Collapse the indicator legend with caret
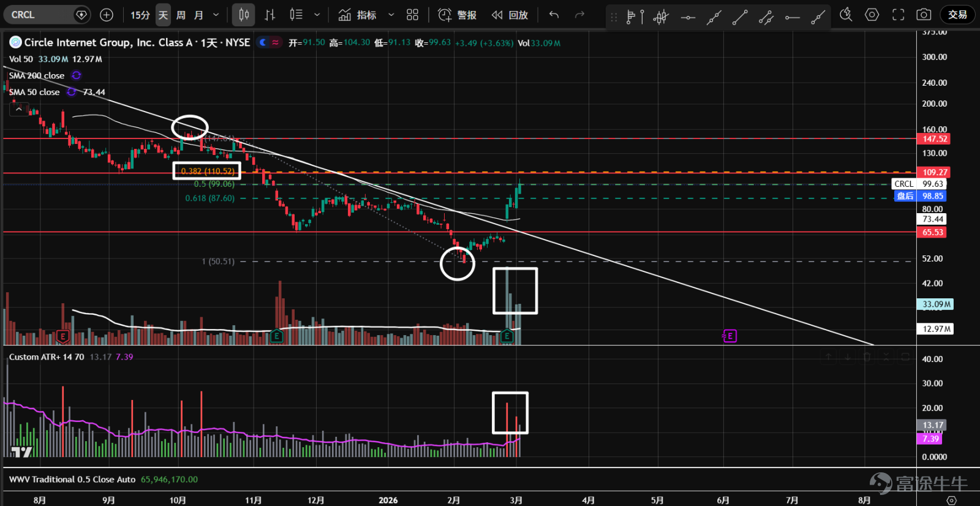Screen dimensions: 980x506 pyautogui.click(x=19, y=109)
